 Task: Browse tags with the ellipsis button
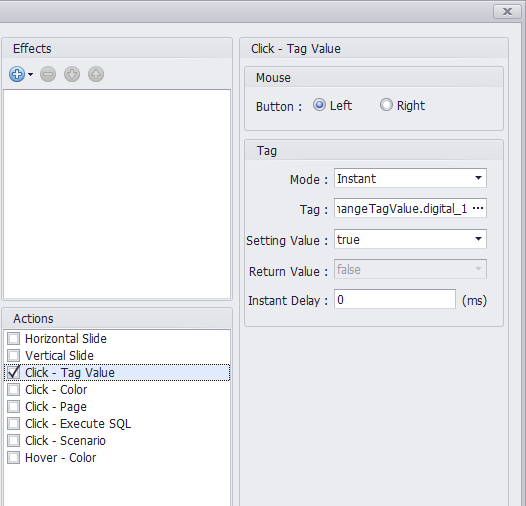click(478, 208)
